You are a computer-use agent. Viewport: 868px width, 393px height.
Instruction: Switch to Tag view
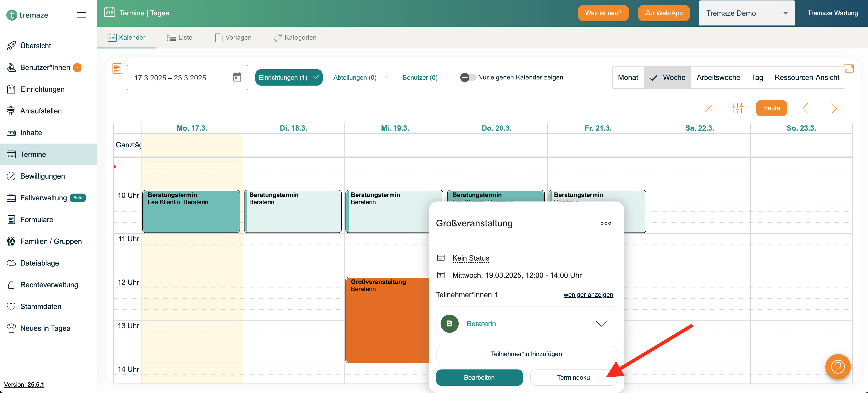pyautogui.click(x=757, y=77)
